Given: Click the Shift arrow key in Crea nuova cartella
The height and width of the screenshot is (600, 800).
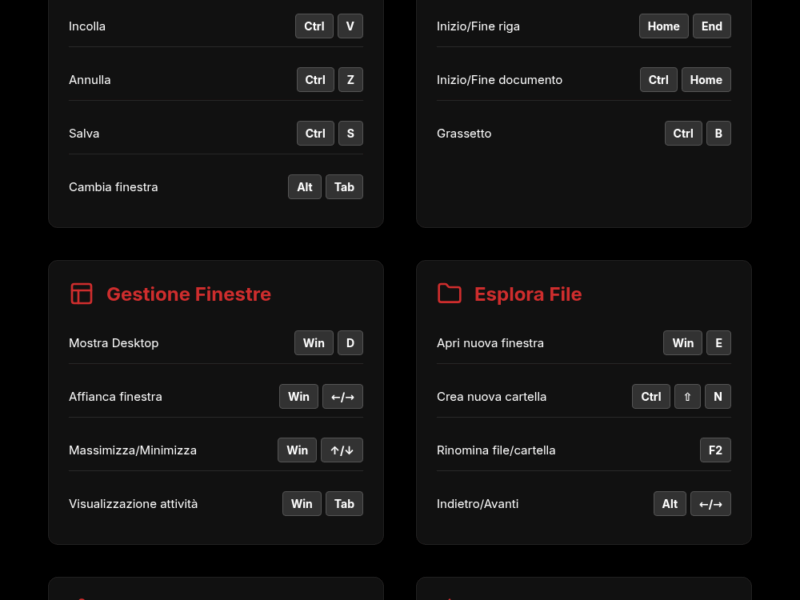Looking at the screenshot, I should (687, 397).
